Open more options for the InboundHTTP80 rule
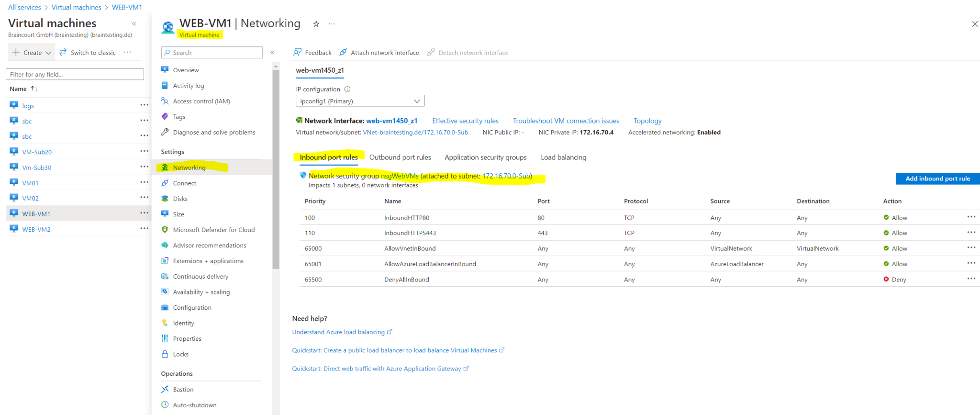Screen dimensions: 980x415 click(971, 217)
